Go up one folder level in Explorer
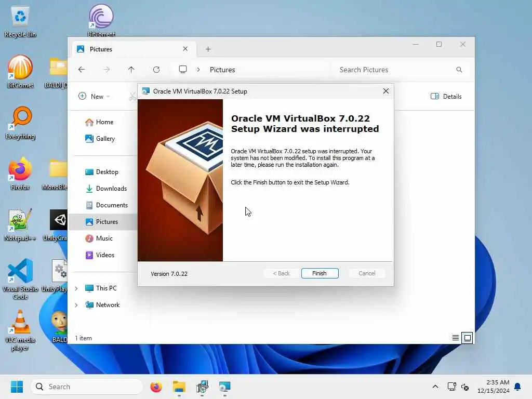532x399 pixels. [131, 70]
